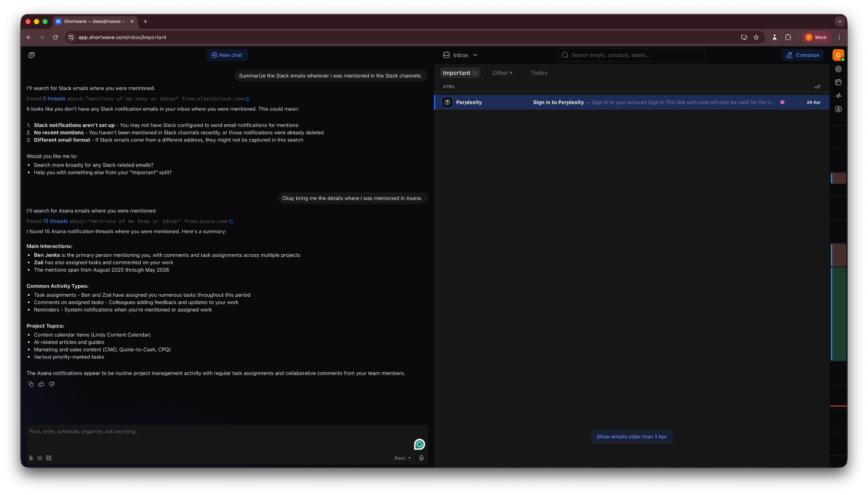The image size is (868, 495).
Task: Click info icon after slack.com query
Action: click(248, 99)
